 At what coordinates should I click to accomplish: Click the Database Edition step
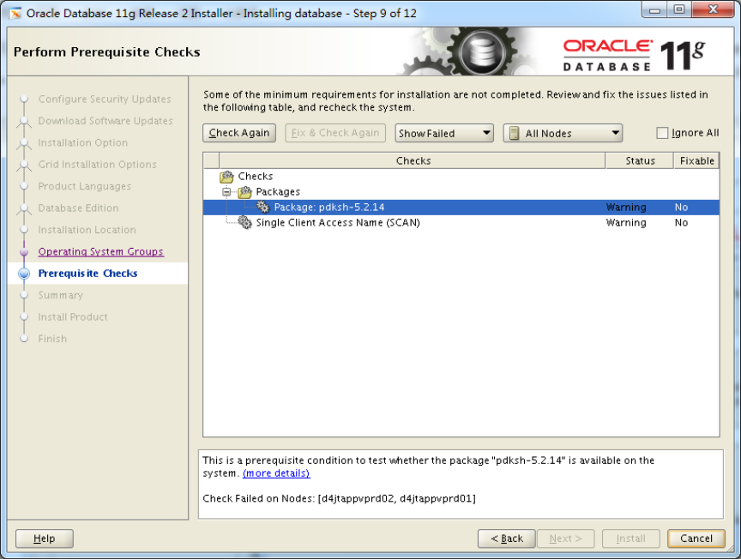point(78,208)
